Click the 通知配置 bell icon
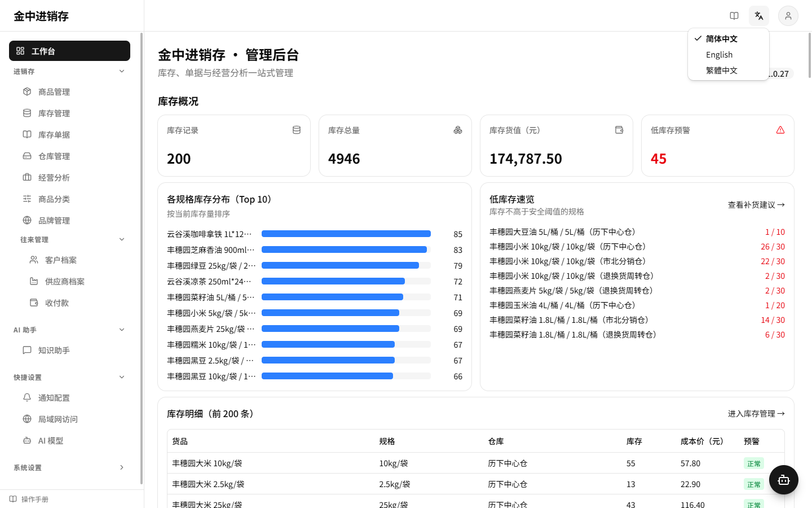The image size is (812, 508). tap(27, 397)
